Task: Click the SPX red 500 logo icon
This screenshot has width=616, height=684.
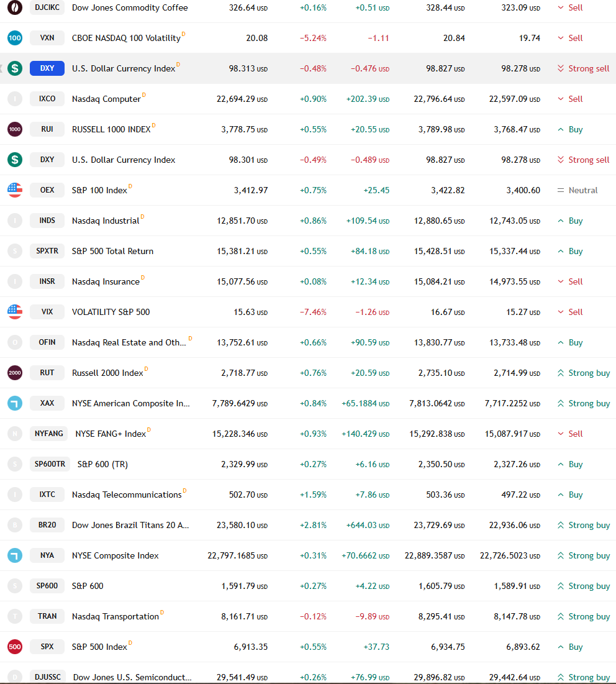Action: [15, 647]
